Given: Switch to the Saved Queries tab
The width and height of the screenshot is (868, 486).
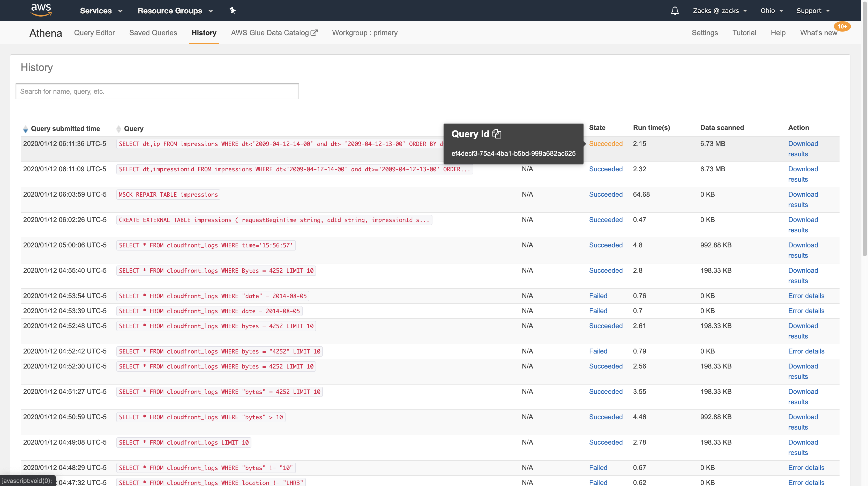Looking at the screenshot, I should click(153, 33).
